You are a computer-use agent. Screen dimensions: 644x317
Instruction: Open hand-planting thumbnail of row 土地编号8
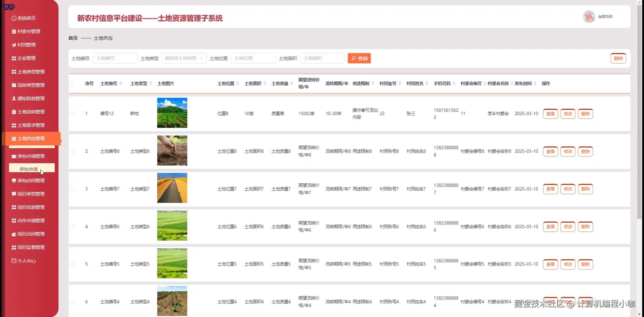[x=172, y=150]
